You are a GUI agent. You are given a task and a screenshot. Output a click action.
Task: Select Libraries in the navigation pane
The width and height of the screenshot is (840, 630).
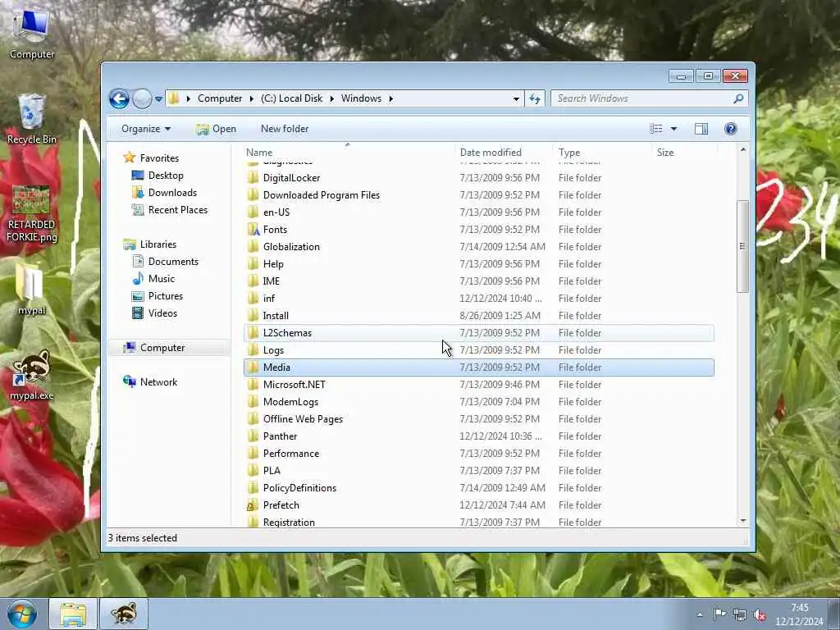pos(157,244)
